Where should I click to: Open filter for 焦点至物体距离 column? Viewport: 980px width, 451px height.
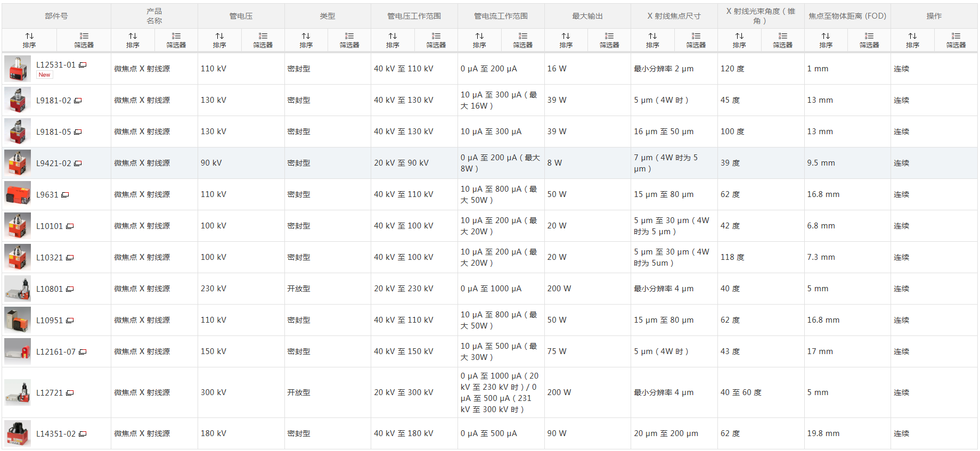(869, 40)
